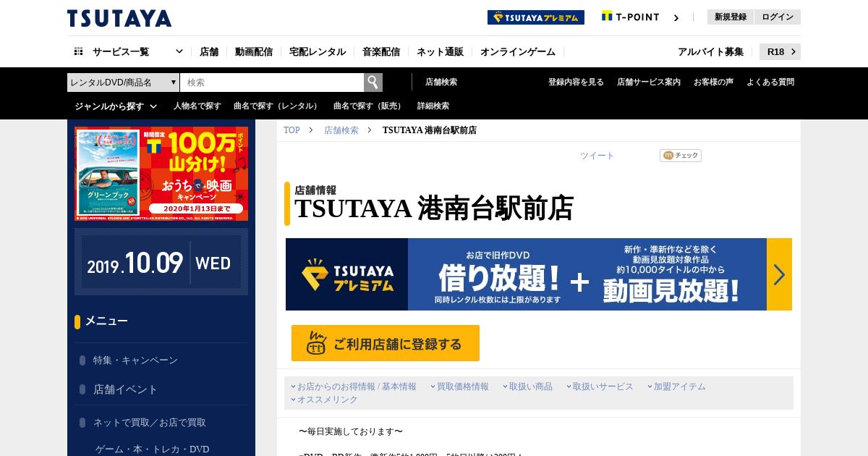Click the TSUTAYA logo in header
Image resolution: width=868 pixels, height=456 pixels.
click(119, 18)
